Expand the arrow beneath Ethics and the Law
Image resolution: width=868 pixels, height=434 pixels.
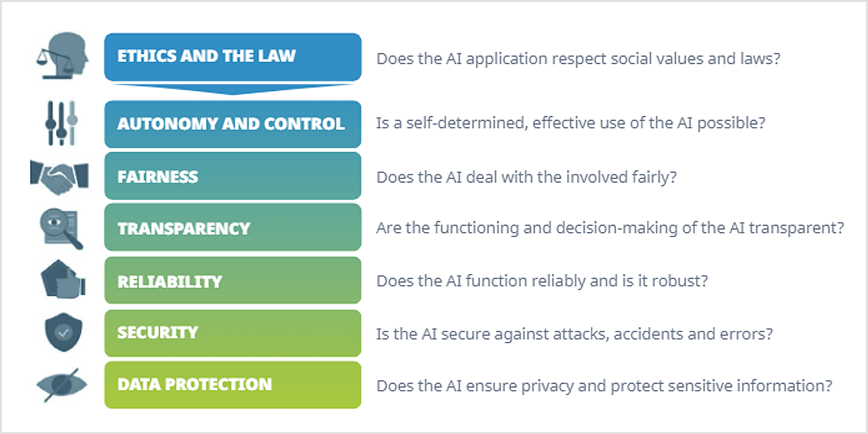pos(233,89)
